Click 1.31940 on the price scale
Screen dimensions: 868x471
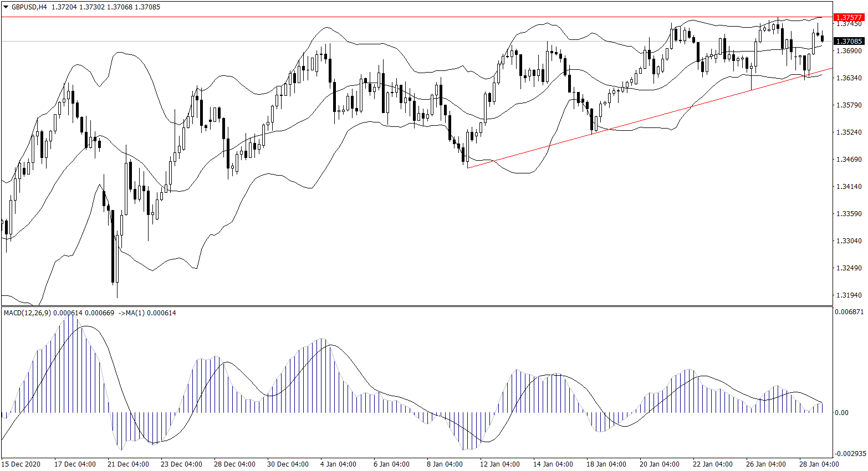[x=849, y=295]
